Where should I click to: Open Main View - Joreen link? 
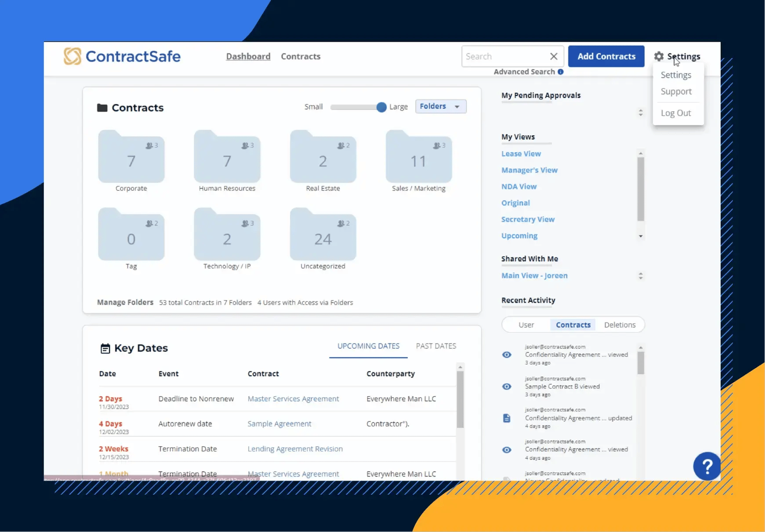pos(534,275)
